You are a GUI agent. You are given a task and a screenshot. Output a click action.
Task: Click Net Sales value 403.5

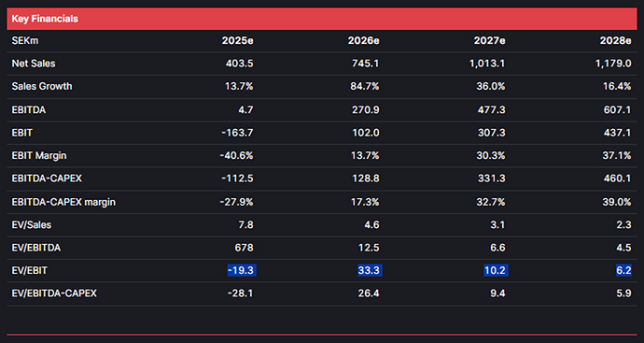[240, 64]
